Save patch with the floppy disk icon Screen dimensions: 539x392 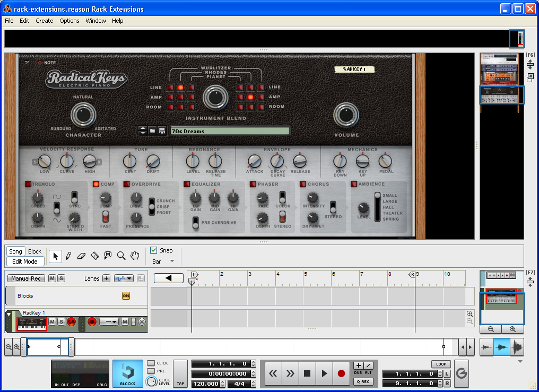coord(162,130)
